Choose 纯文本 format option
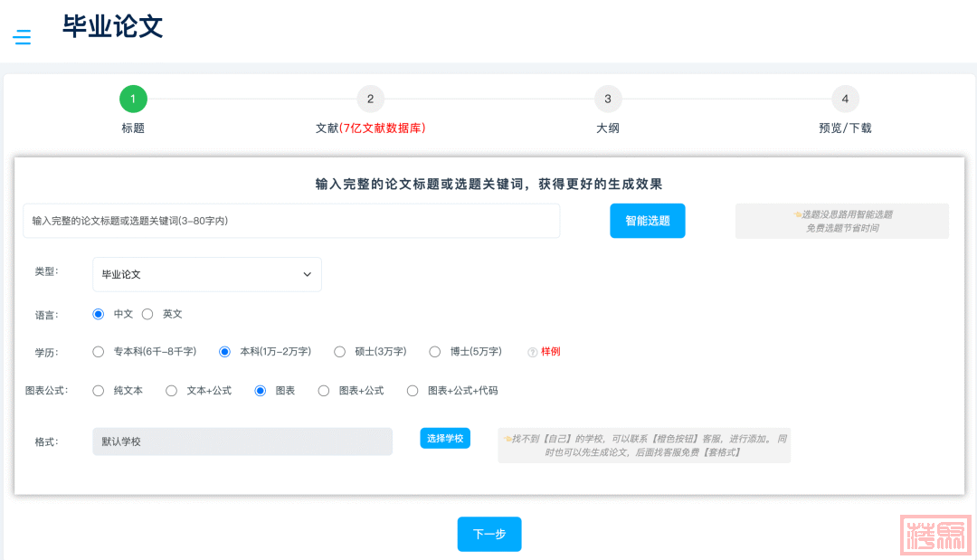 tap(99, 391)
